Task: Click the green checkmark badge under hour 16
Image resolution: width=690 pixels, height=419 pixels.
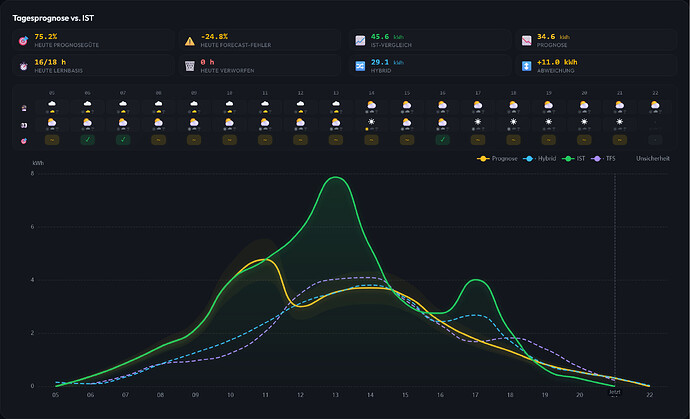Action: click(x=442, y=140)
